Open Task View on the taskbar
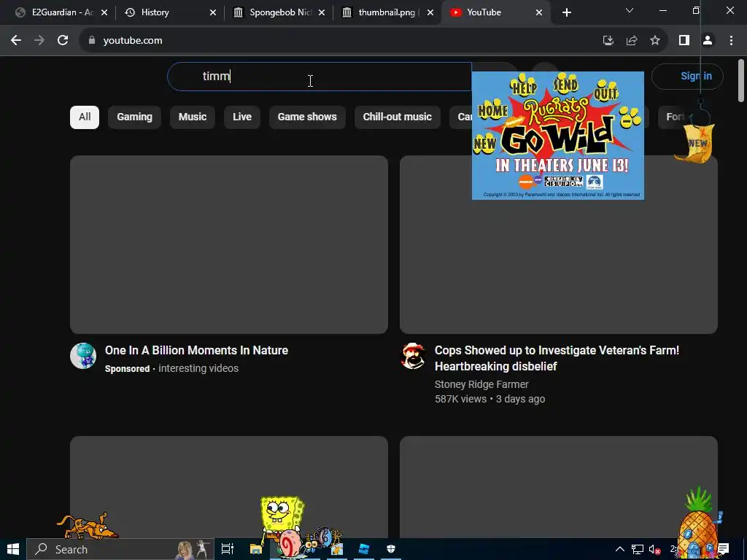Image resolution: width=747 pixels, height=560 pixels. pos(228,549)
